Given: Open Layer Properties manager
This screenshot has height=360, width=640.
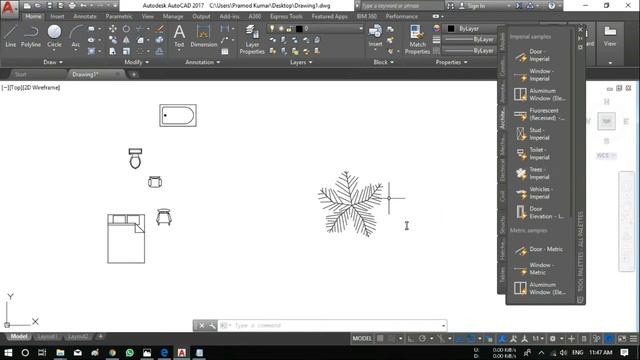Looking at the screenshot, I should (252, 39).
